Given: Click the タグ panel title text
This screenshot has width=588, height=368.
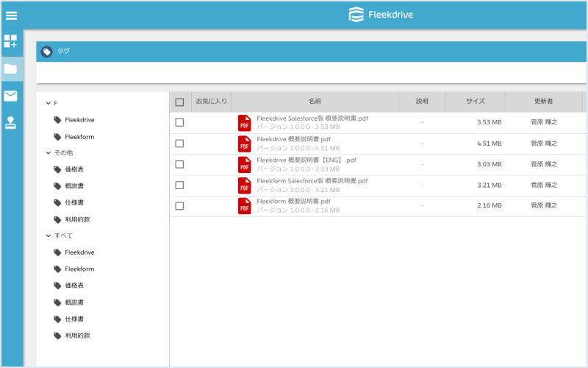Looking at the screenshot, I should coord(63,51).
